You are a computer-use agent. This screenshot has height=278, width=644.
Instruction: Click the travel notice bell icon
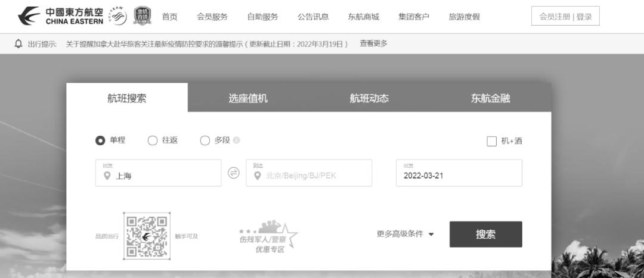point(18,44)
